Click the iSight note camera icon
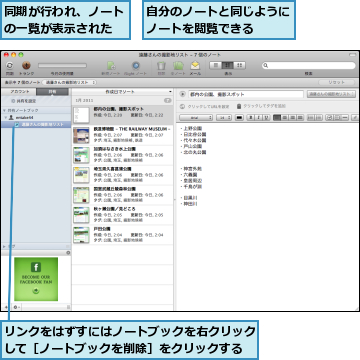The width and height of the screenshot is (360, 360). [x=135, y=66]
